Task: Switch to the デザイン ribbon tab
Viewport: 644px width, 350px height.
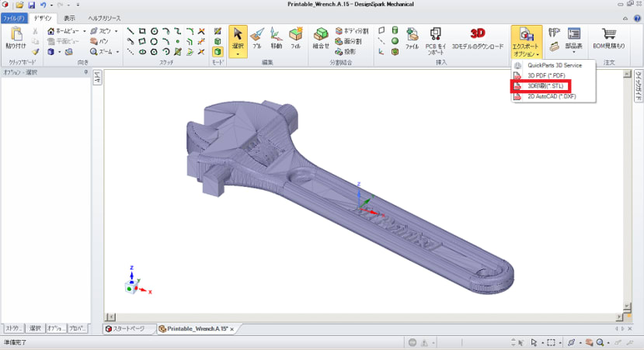Action: click(x=43, y=18)
